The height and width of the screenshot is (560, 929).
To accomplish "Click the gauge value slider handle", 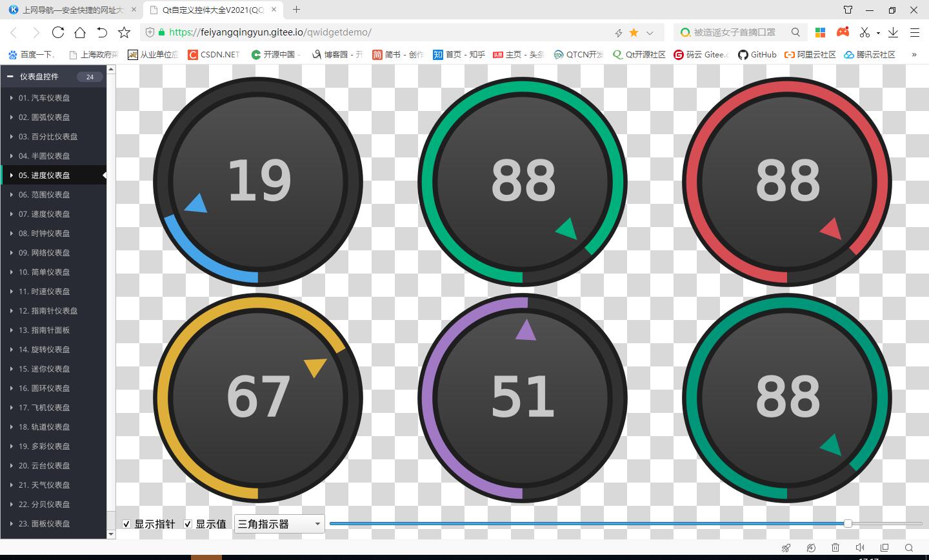I will [x=848, y=523].
